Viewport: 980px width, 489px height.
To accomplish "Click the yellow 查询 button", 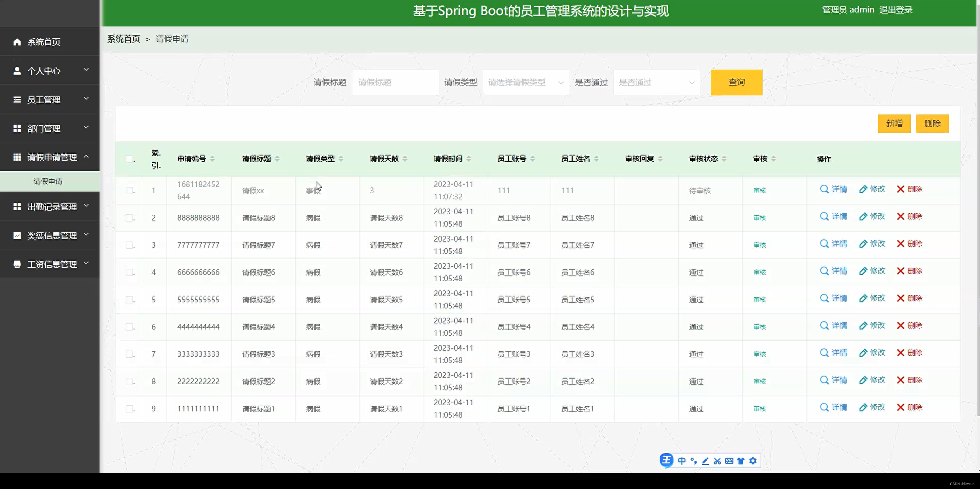I will [737, 82].
